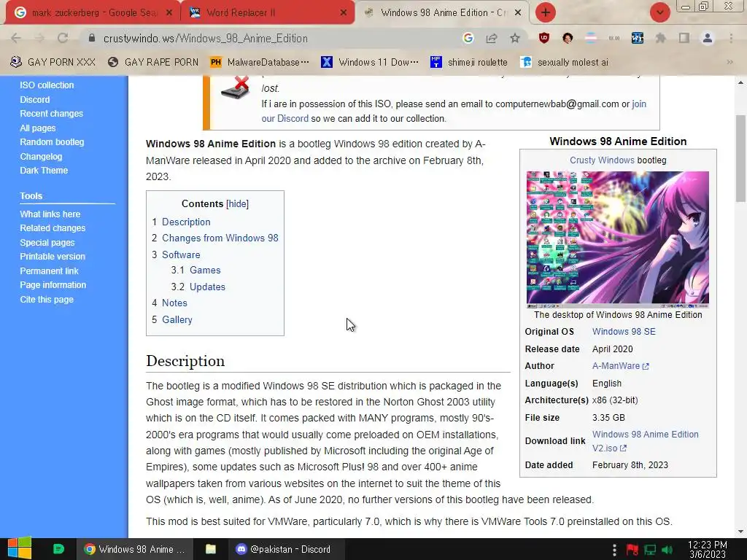Close the mark zuckerberg Google Search tab
The image size is (747, 560).
coord(169,13)
